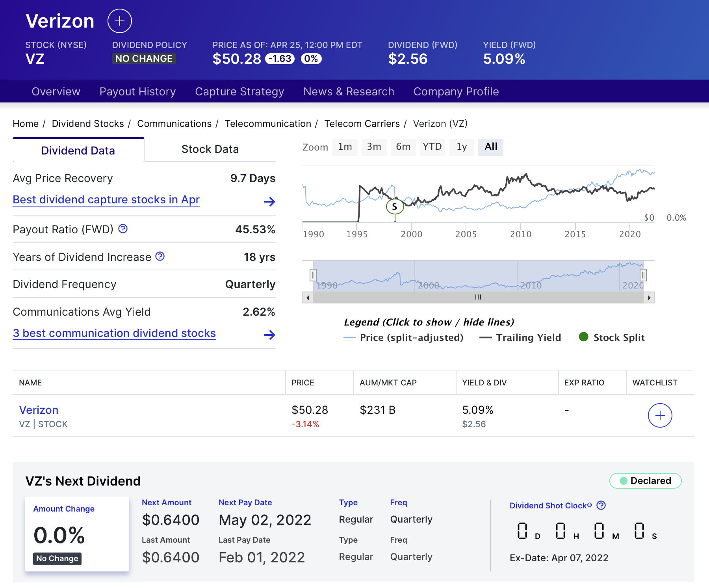This screenshot has height=588, width=709.
Task: Go to Telecom Carriers breadcrumb
Action: click(362, 124)
